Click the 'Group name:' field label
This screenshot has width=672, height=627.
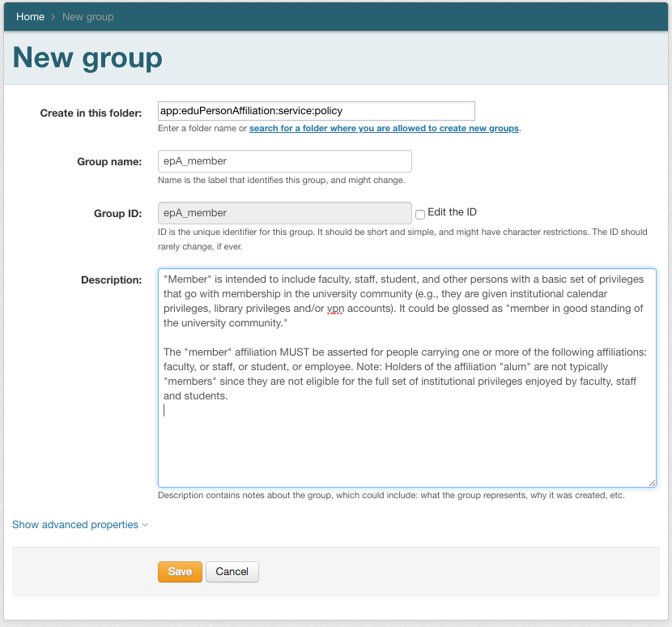pos(109,162)
